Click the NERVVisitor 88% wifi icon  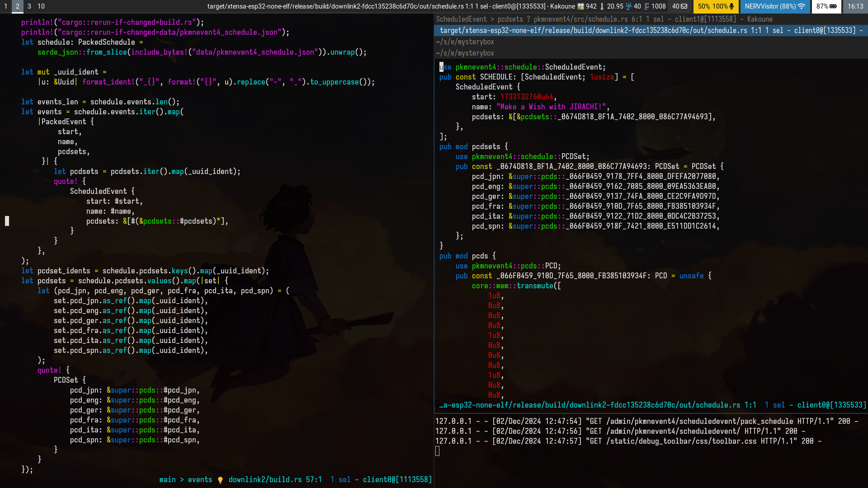(804, 6)
